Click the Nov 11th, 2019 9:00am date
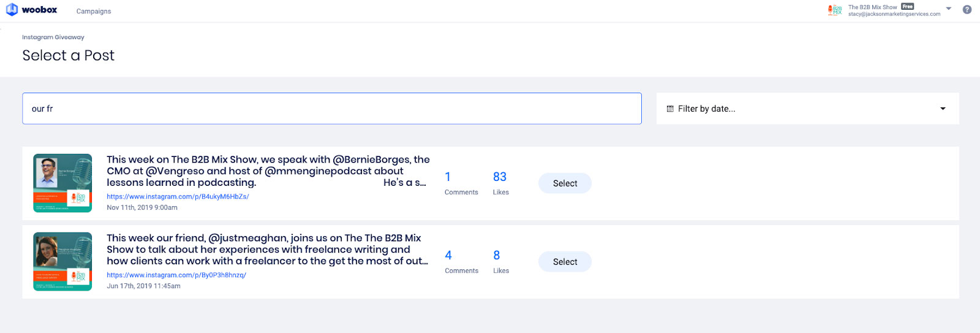The width and height of the screenshot is (980, 333). (142, 208)
